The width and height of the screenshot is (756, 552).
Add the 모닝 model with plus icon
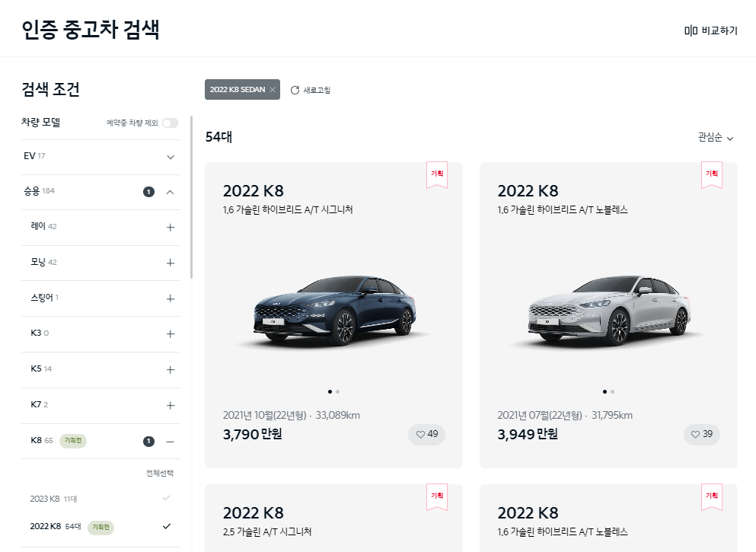pos(171,263)
